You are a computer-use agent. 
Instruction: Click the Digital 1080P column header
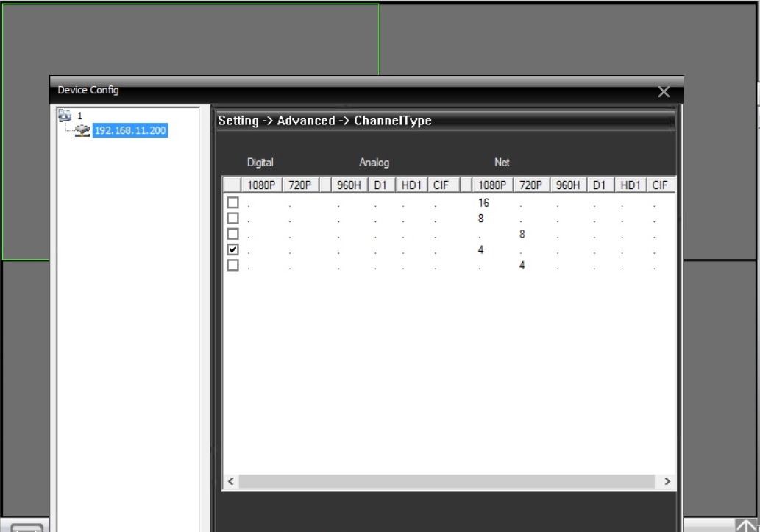coord(261,185)
